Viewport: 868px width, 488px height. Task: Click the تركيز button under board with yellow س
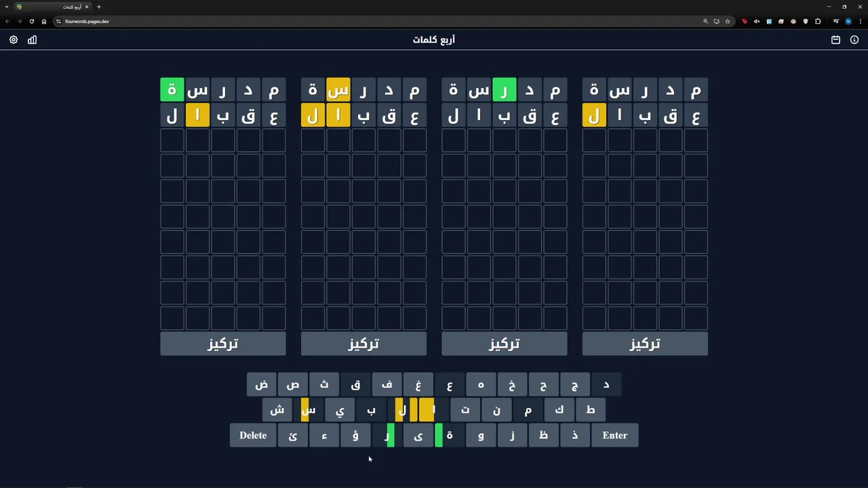point(363,344)
